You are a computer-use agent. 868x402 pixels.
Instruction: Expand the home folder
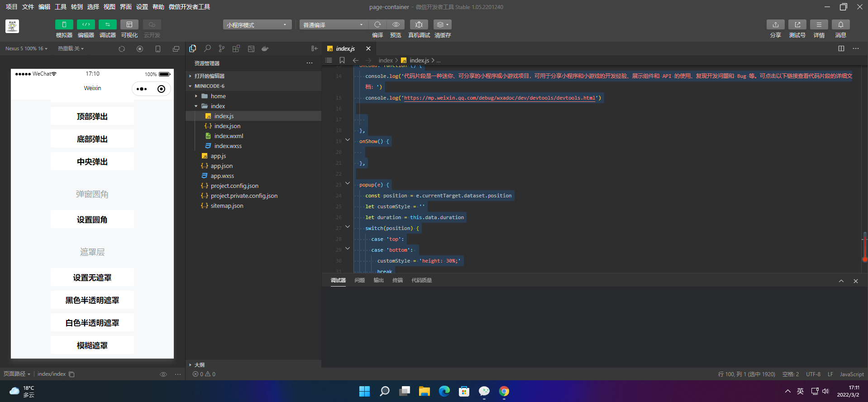coord(253,96)
